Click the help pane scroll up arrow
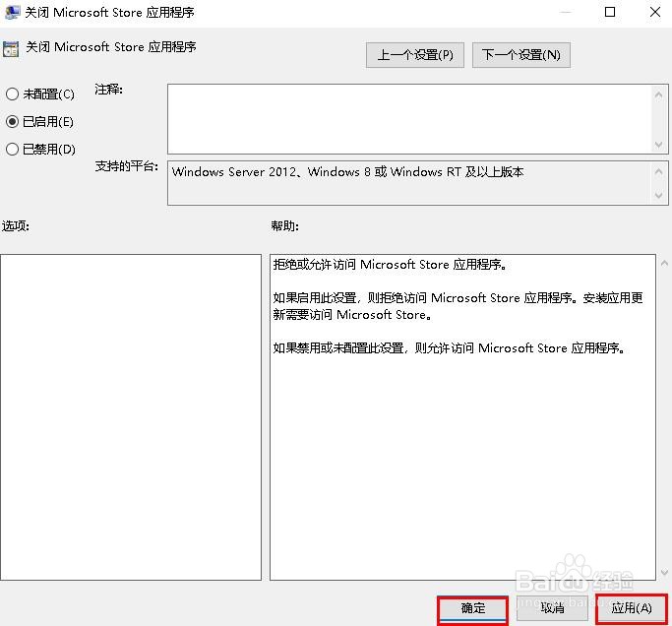The width and height of the screenshot is (672, 626). [664, 263]
